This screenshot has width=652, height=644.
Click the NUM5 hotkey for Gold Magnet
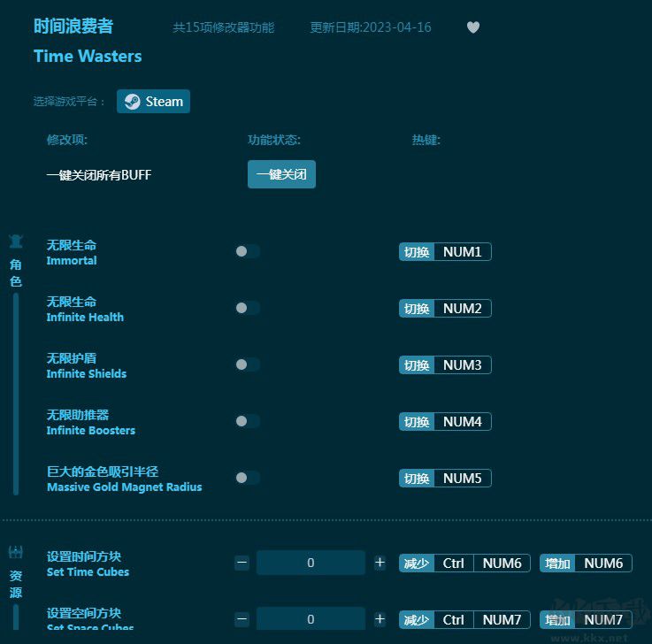(x=445, y=478)
